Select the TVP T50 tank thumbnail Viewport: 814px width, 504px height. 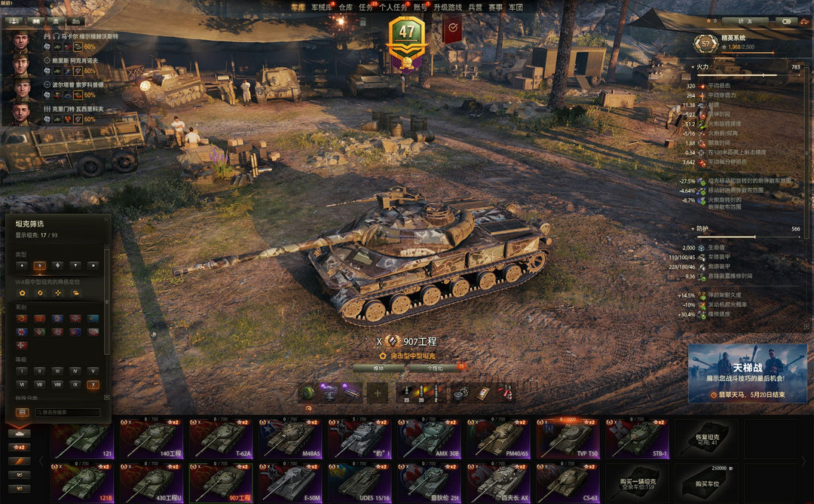pos(567,438)
